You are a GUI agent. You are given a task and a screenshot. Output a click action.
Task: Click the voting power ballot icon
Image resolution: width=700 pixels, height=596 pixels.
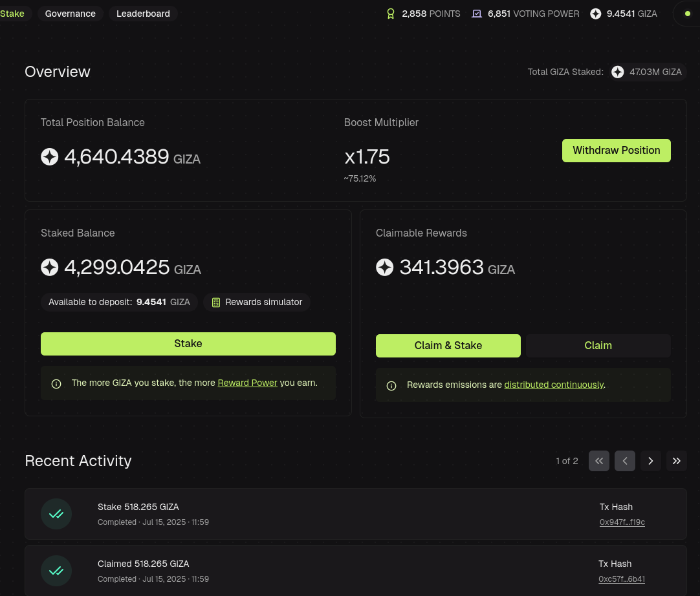pyautogui.click(x=477, y=14)
